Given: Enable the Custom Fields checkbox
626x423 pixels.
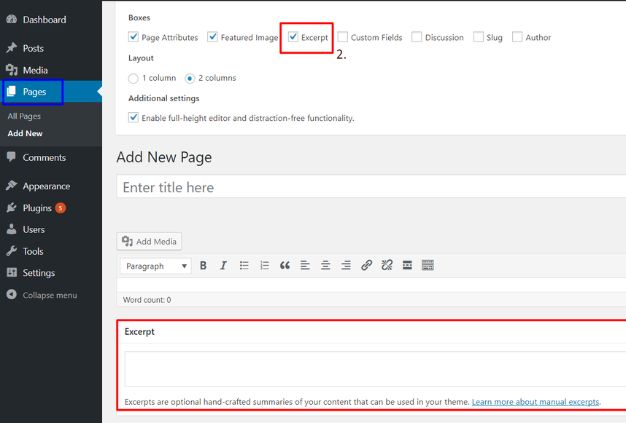Looking at the screenshot, I should [x=343, y=37].
